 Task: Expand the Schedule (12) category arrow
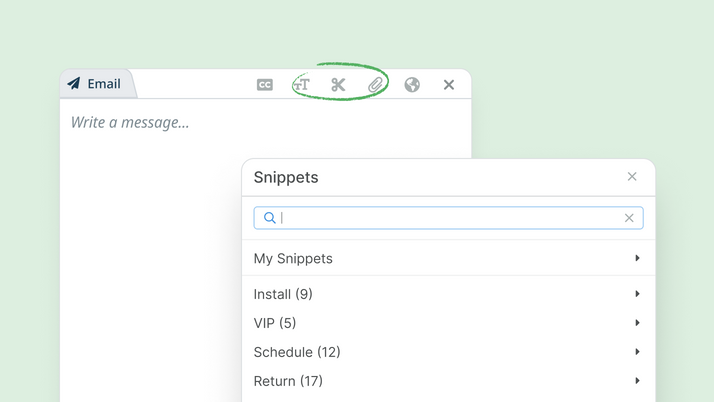point(638,351)
